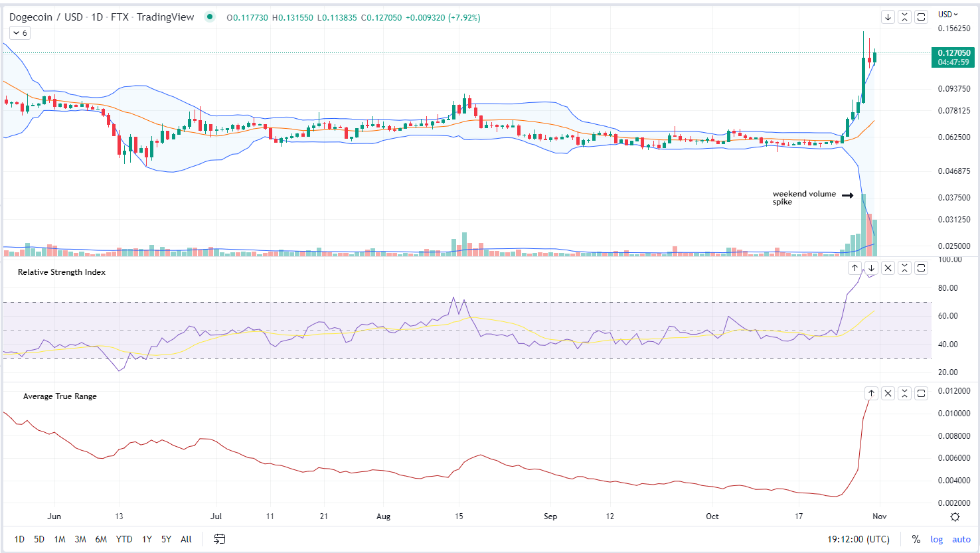980x553 pixels.
Task: Open the USD currency dropdown
Action: (948, 15)
